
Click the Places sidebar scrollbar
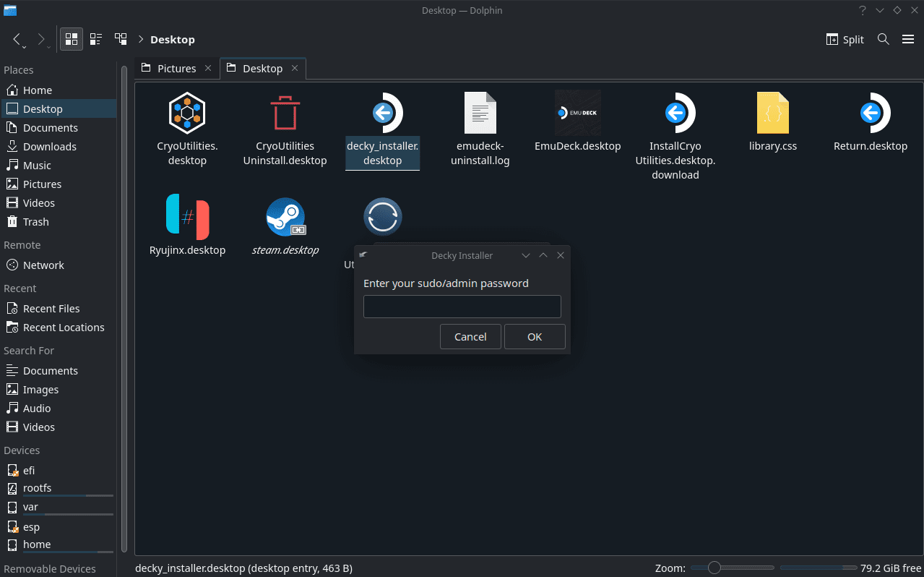pyautogui.click(x=124, y=307)
